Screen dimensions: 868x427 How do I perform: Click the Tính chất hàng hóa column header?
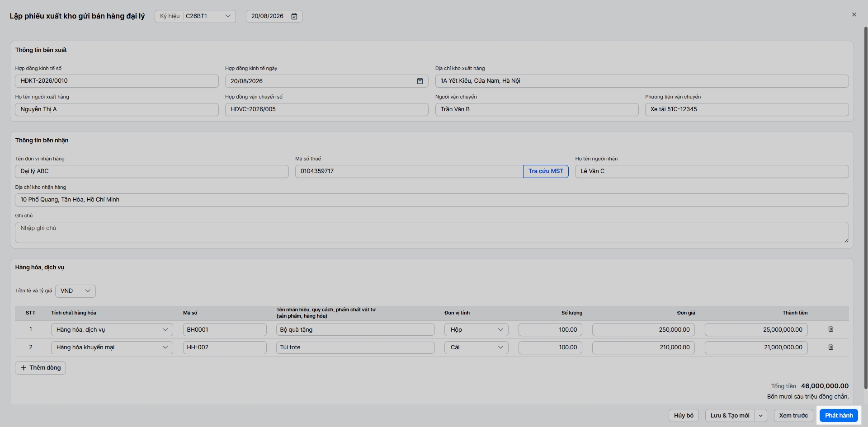(x=74, y=313)
